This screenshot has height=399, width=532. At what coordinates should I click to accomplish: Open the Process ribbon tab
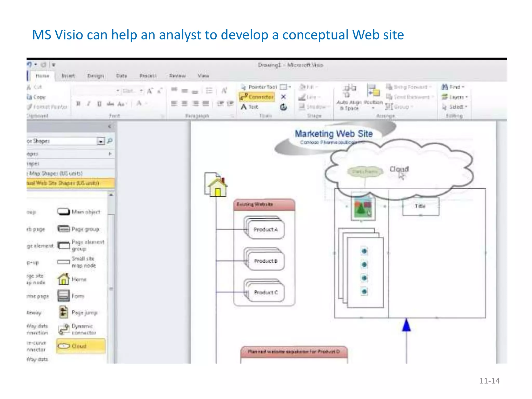(x=148, y=76)
